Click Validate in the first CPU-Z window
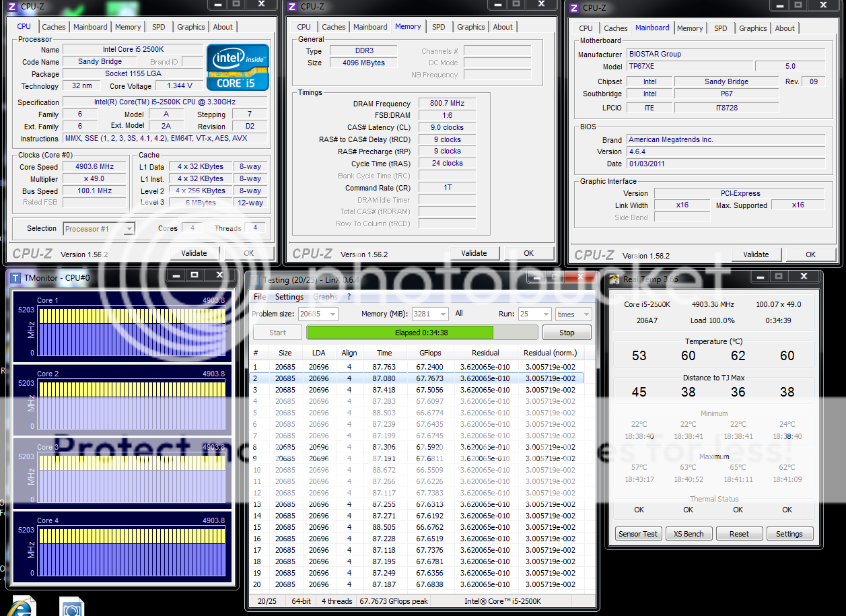This screenshot has width=846, height=616. point(194,253)
